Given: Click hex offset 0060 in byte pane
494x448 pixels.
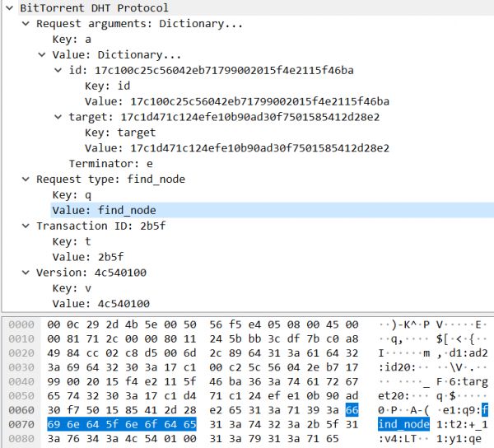Looking at the screenshot, I should (x=21, y=410).
